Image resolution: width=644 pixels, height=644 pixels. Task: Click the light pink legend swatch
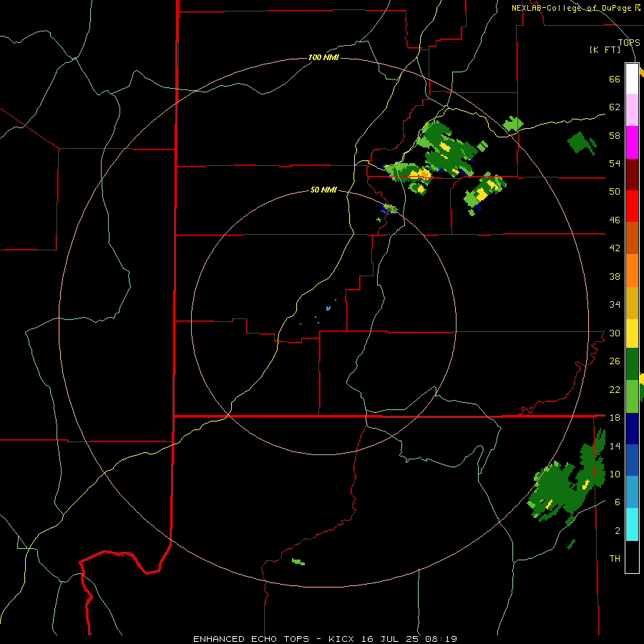(632, 110)
